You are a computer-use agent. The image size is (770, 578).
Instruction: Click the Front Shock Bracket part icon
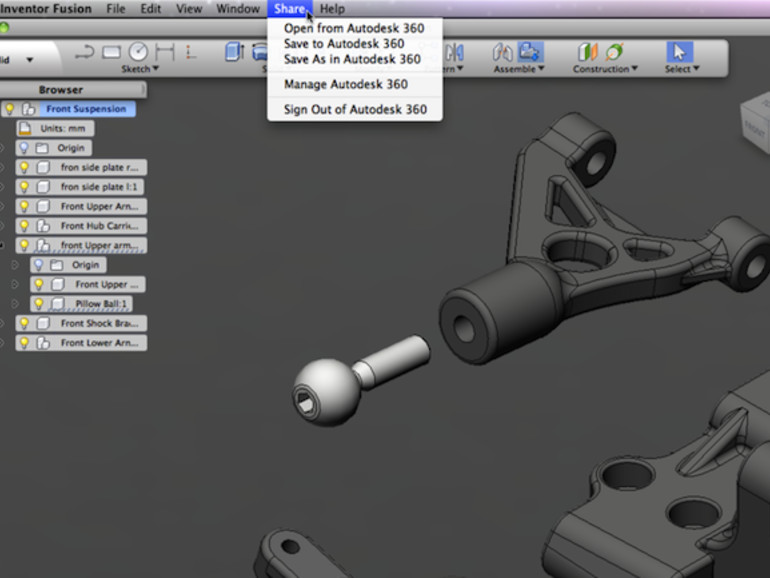(x=43, y=323)
